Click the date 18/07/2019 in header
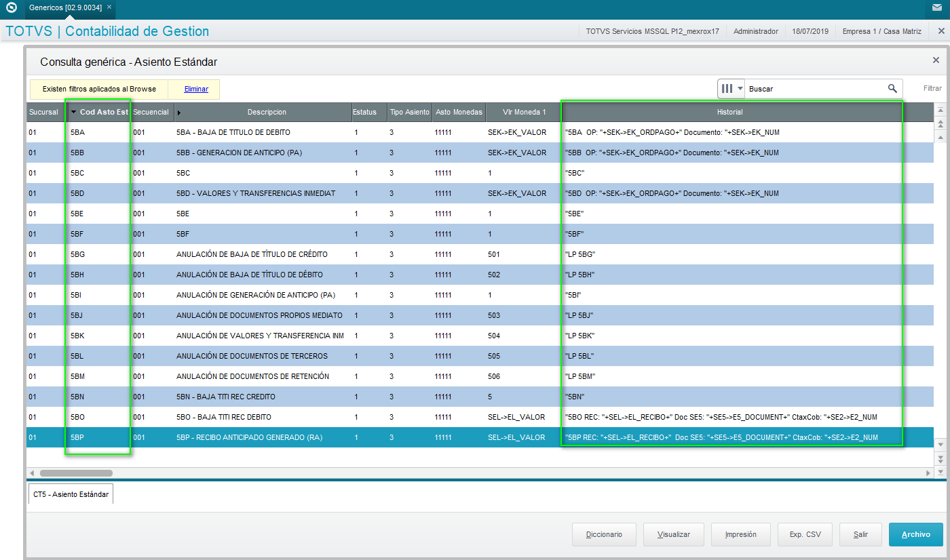The height and width of the screenshot is (560, 950). pos(810,31)
